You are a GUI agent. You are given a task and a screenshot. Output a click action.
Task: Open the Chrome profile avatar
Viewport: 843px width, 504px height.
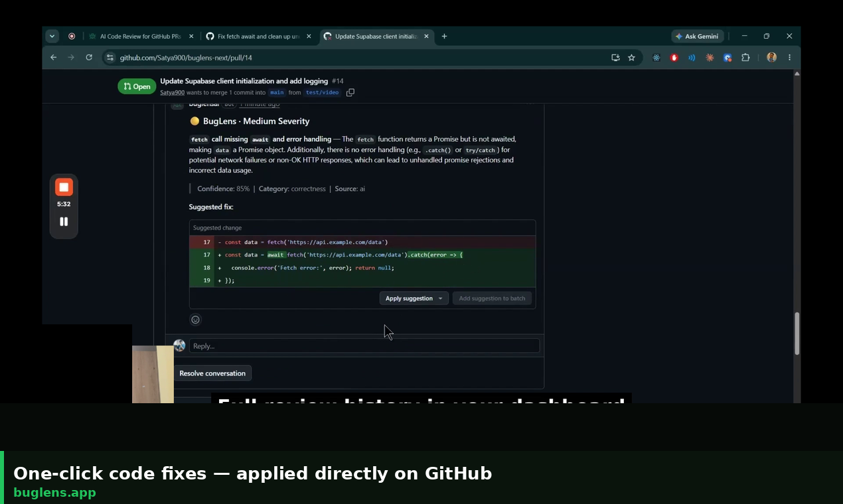771,58
